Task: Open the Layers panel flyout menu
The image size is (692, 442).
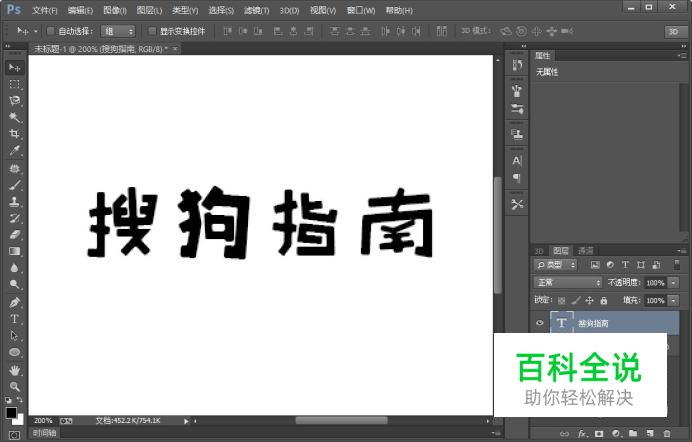Action: pyautogui.click(x=682, y=251)
